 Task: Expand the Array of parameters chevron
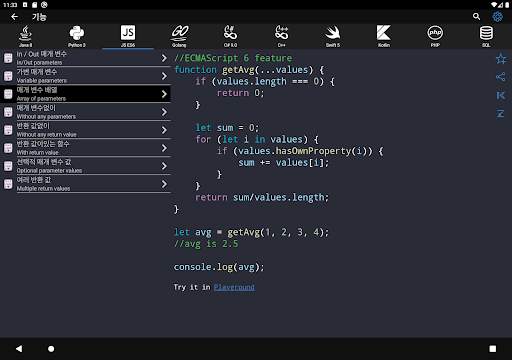(x=164, y=94)
